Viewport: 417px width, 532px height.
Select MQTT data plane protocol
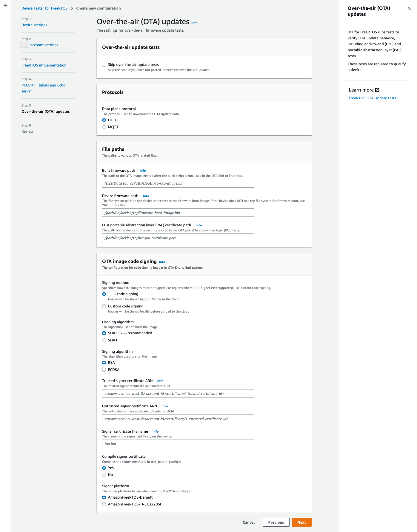tap(104, 127)
